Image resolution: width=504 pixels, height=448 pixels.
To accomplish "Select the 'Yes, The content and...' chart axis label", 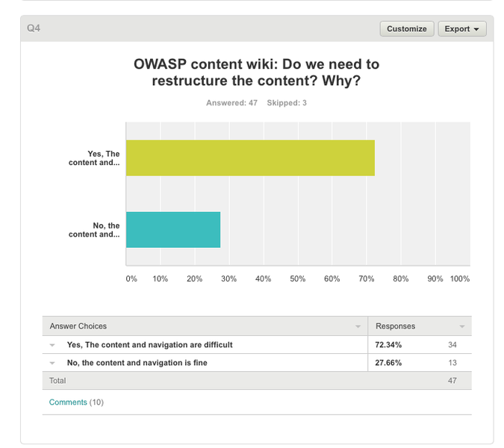I will click(94, 158).
